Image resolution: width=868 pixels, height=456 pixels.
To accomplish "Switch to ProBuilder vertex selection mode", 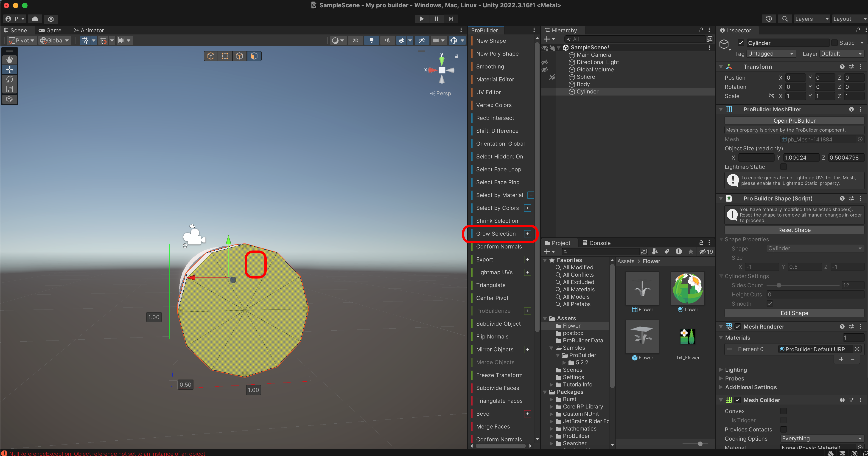I will click(225, 56).
